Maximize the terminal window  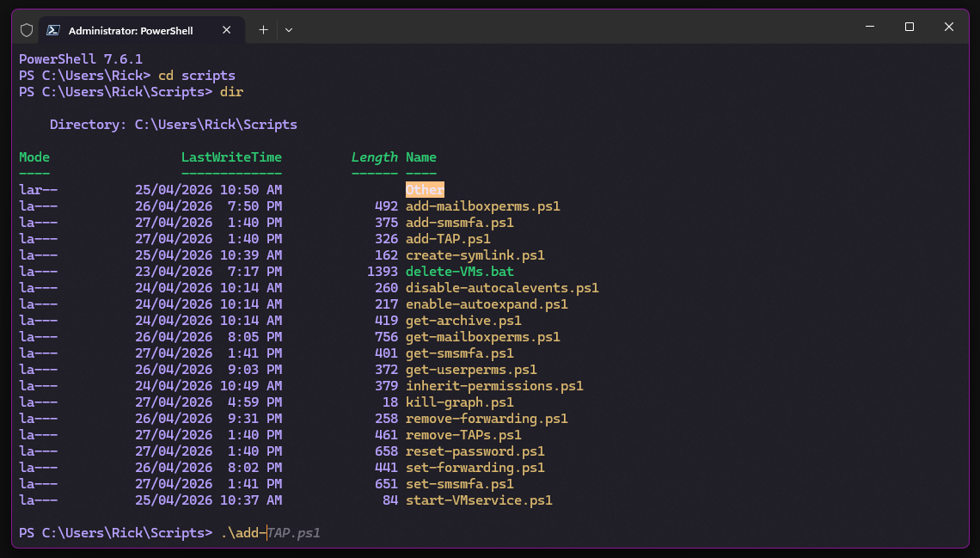(910, 28)
